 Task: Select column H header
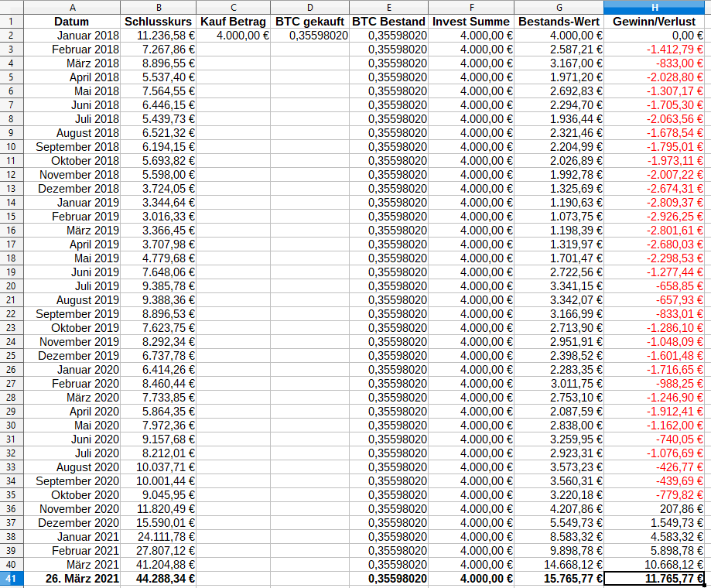655,7
